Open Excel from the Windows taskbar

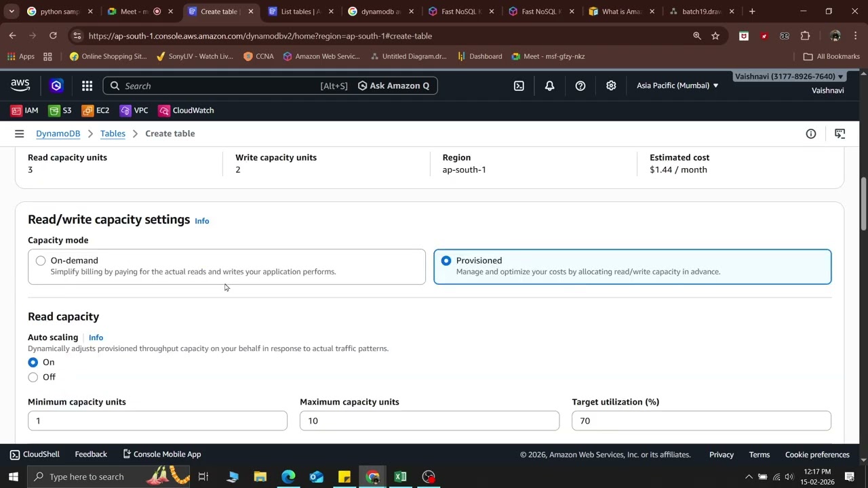(400, 476)
